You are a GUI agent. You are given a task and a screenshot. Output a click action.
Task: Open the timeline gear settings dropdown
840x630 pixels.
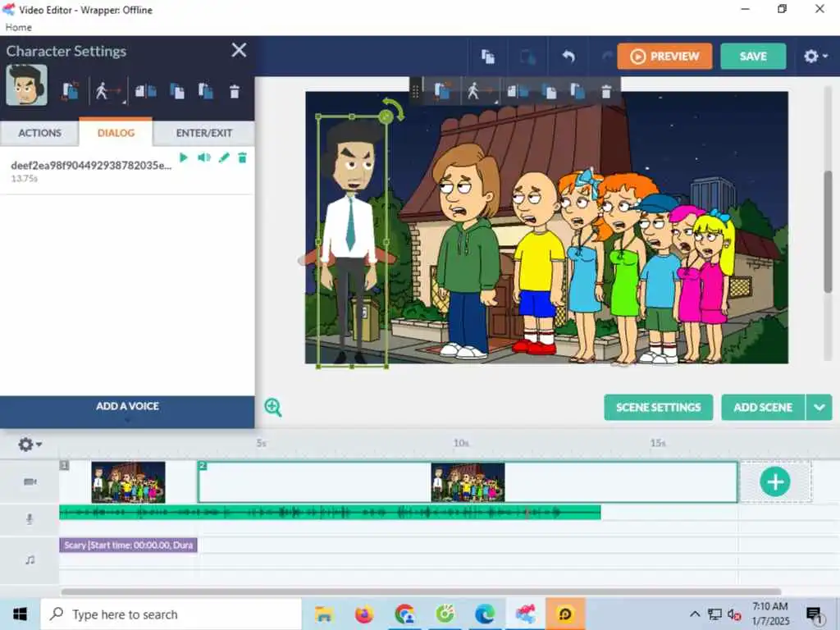[30, 444]
